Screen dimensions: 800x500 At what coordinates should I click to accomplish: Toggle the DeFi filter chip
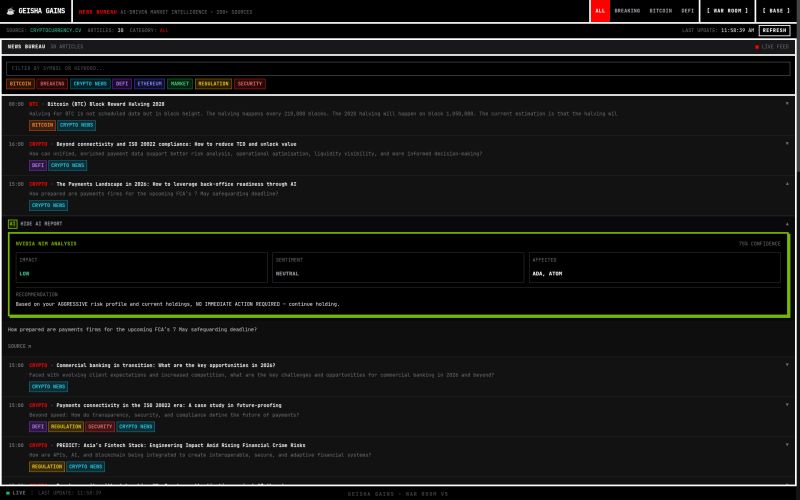122,84
